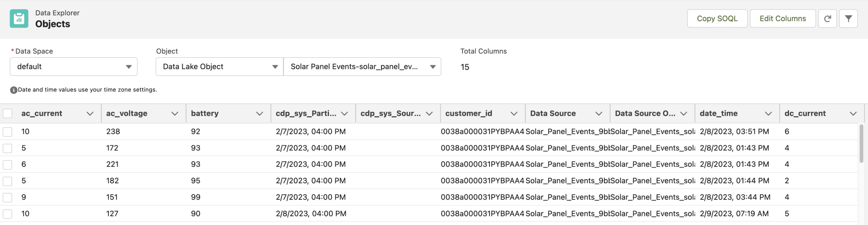Click the info icon beside time zone note
The image size is (868, 225).
(x=14, y=90)
